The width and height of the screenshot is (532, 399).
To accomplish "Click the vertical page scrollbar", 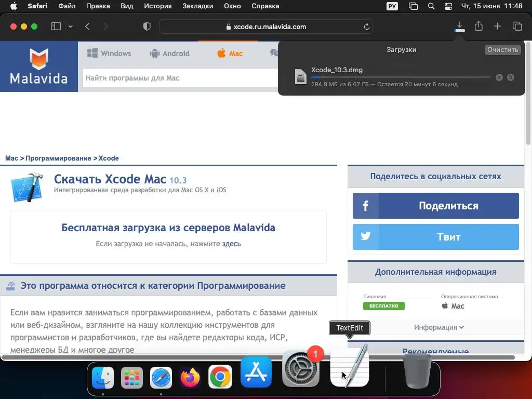I will pyautogui.click(x=528, y=94).
